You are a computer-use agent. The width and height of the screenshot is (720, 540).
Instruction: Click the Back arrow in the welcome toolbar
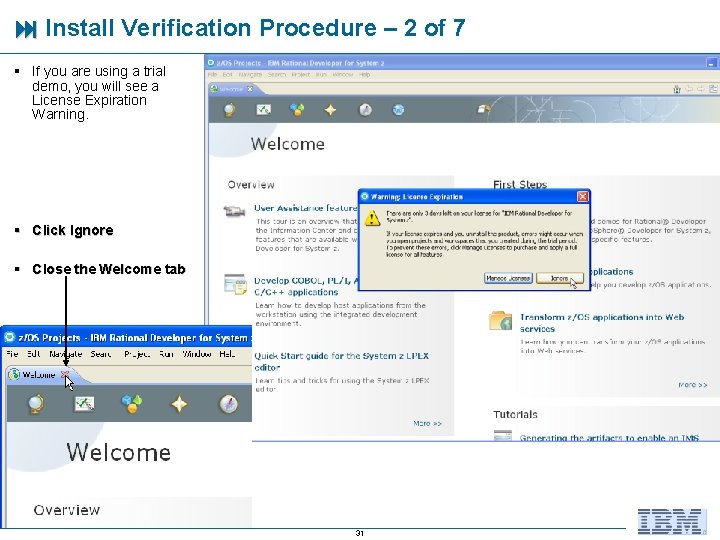689,89
